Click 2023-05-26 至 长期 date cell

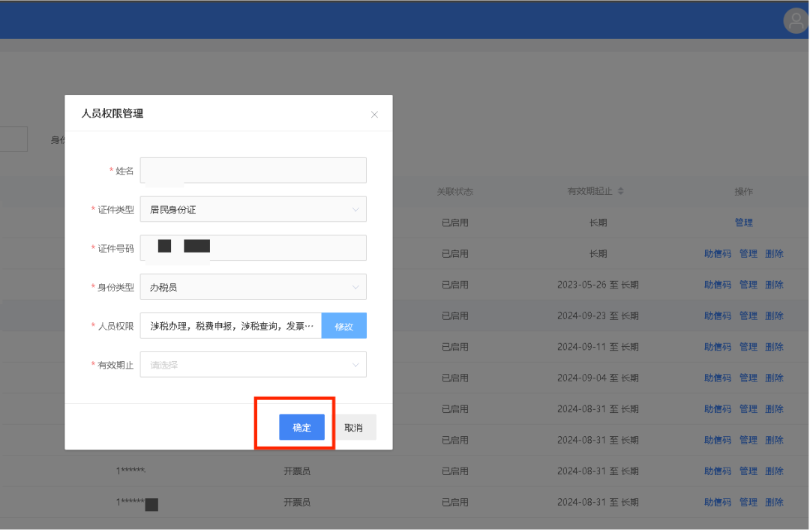point(598,285)
